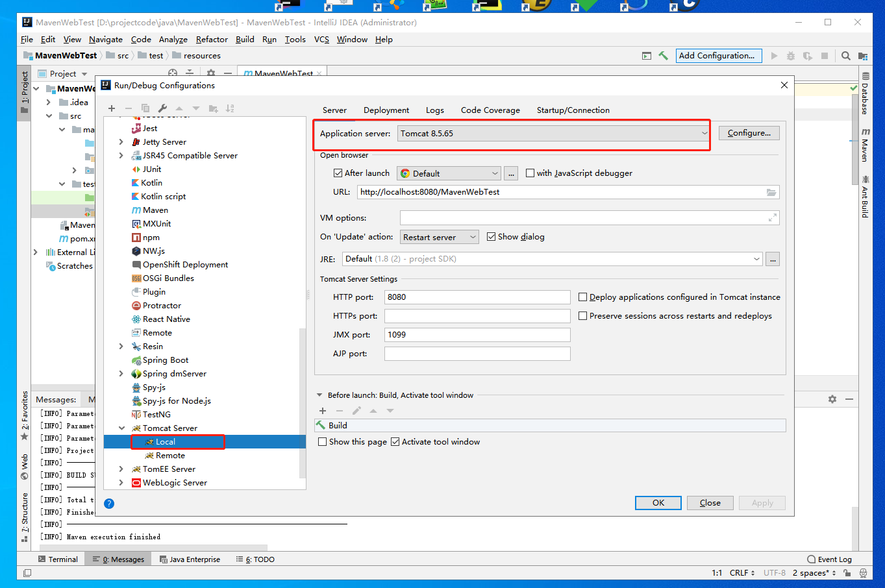Click the configuration list vertical scrollbar
Screen dimensions: 885x588
[302, 402]
